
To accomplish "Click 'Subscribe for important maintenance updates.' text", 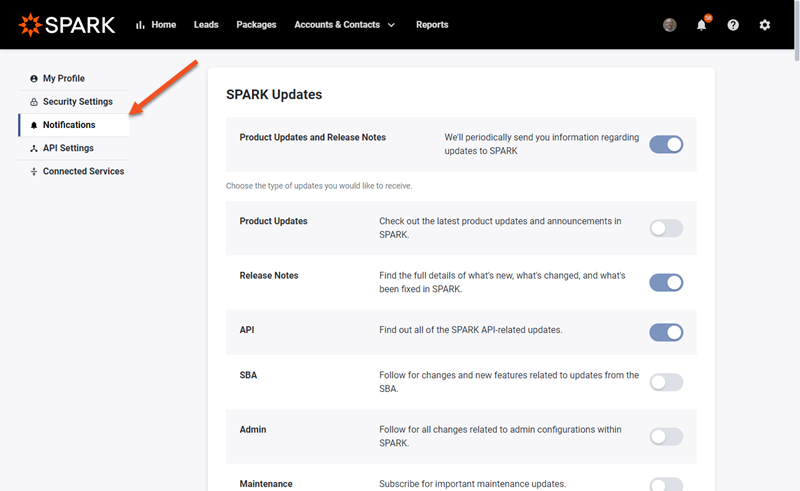I will [472, 484].
